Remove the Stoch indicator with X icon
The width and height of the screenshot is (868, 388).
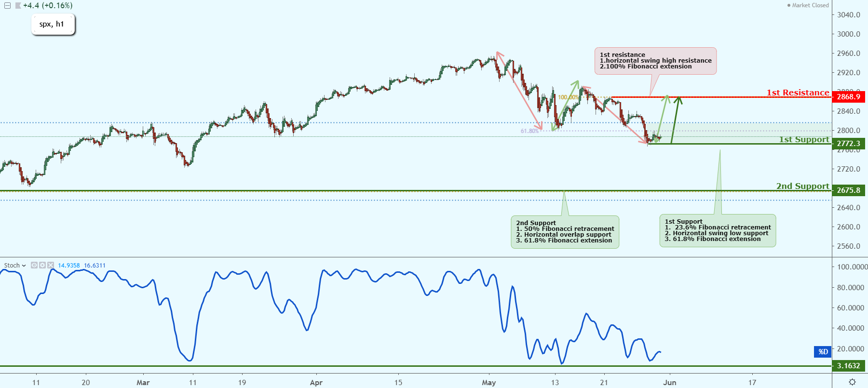pyautogui.click(x=51, y=265)
